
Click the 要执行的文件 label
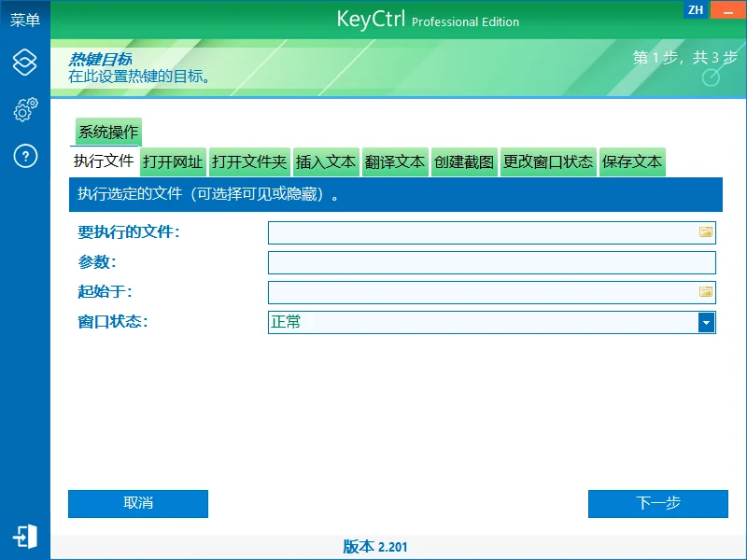(x=129, y=231)
